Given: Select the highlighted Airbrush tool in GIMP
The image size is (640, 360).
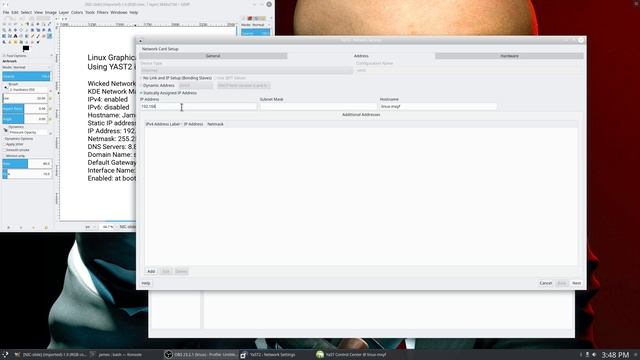Looking at the screenshot, I should coord(49,36).
